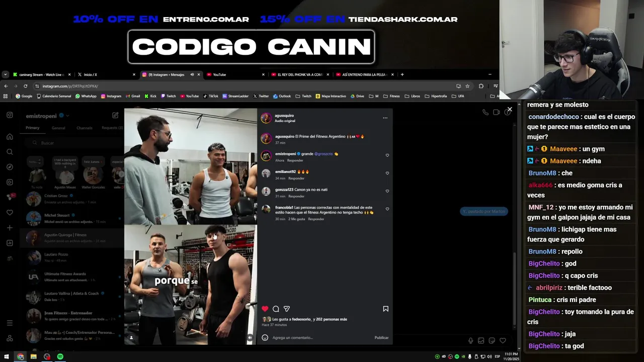Focus the 'Agrega un comentario' field

322,337
